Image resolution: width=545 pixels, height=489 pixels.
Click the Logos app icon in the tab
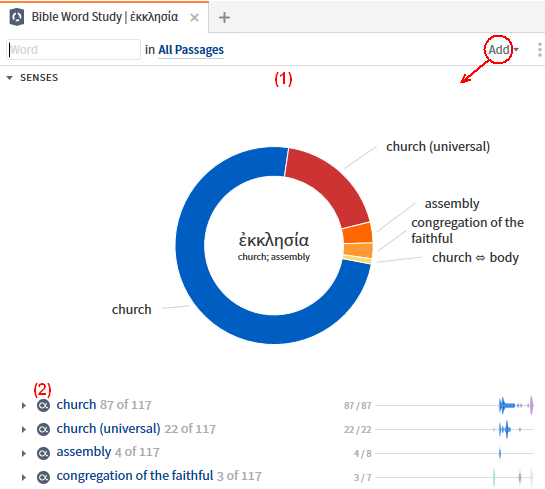click(x=17, y=17)
